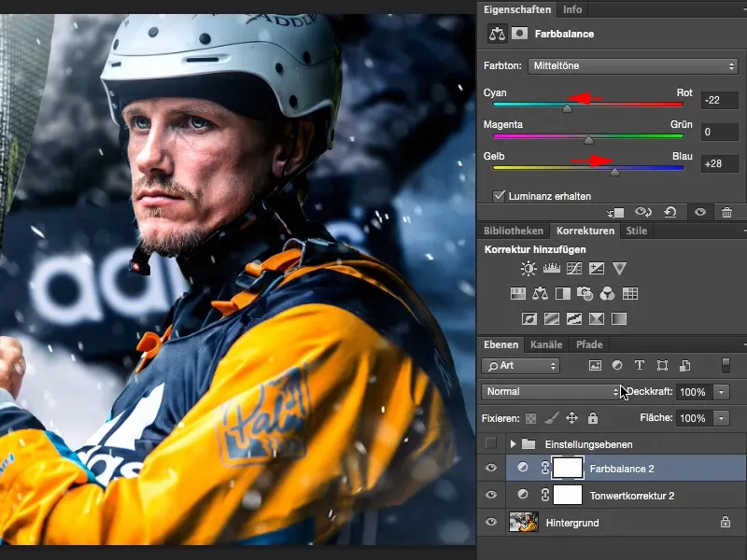Hide the Farbbalance 2 layer

[492, 468]
